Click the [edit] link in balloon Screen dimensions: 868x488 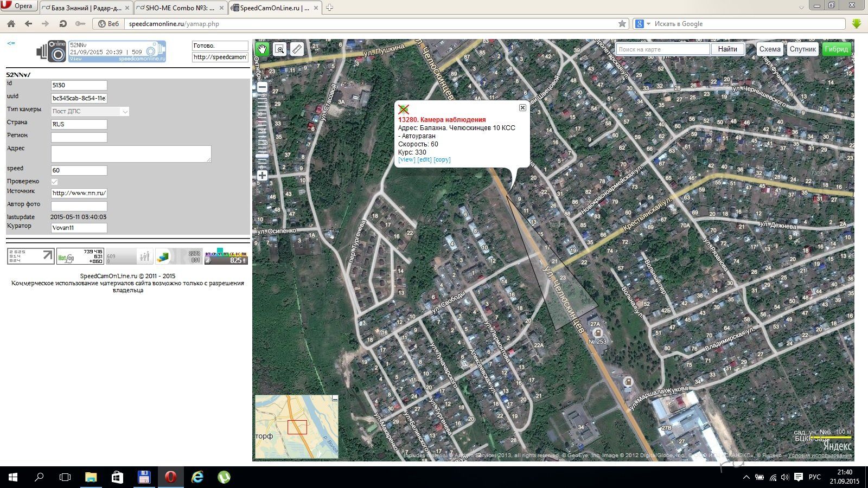point(424,160)
